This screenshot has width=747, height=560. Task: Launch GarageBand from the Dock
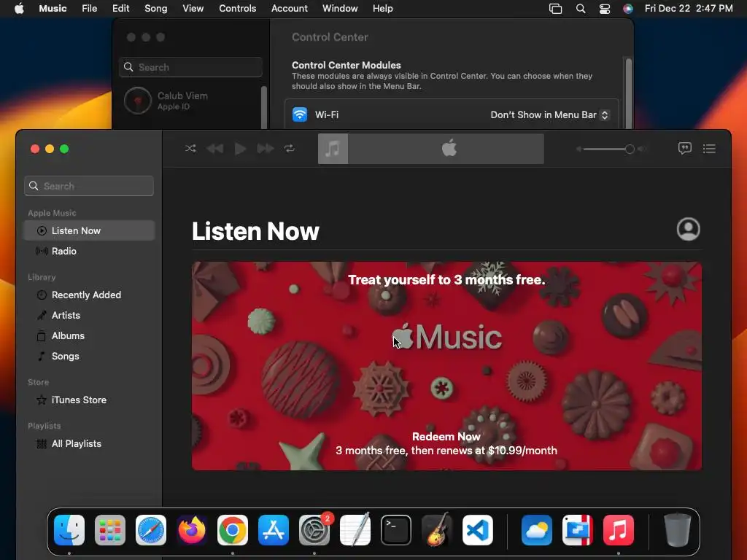pos(437,529)
